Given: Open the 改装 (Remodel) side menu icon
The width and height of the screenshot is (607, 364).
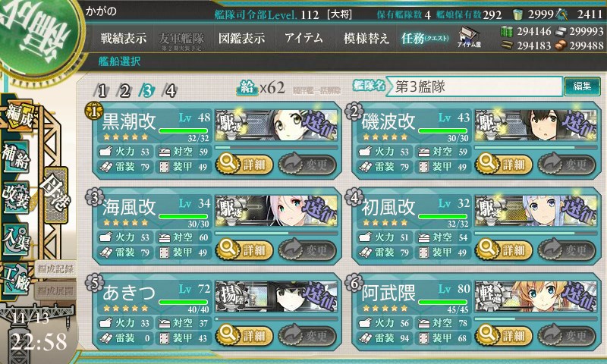Looking at the screenshot, I should 16,197.
